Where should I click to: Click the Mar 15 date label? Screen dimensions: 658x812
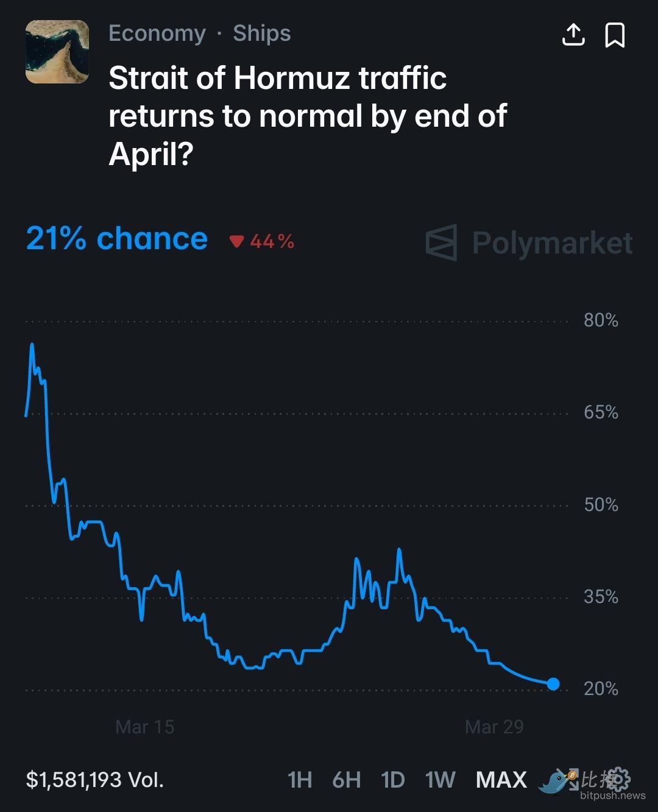tap(144, 727)
